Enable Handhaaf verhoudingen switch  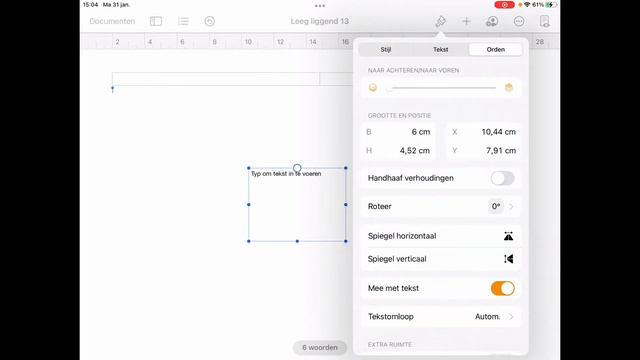(502, 178)
